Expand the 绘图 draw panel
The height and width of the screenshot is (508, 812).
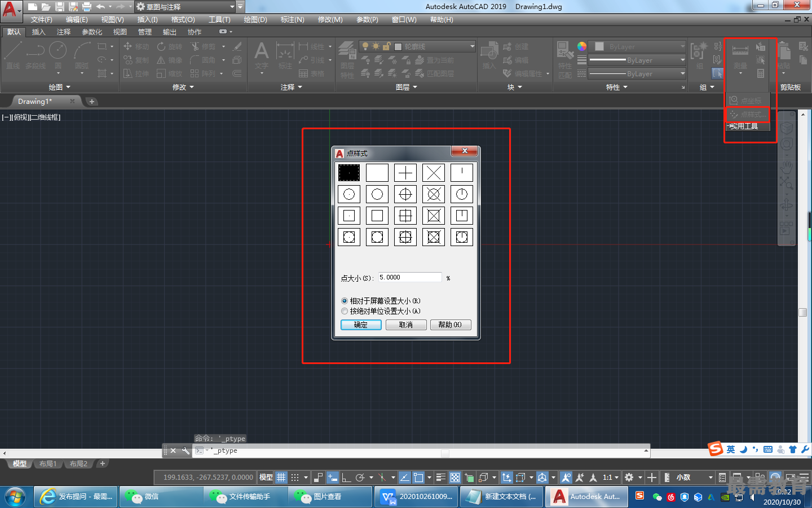[59, 87]
